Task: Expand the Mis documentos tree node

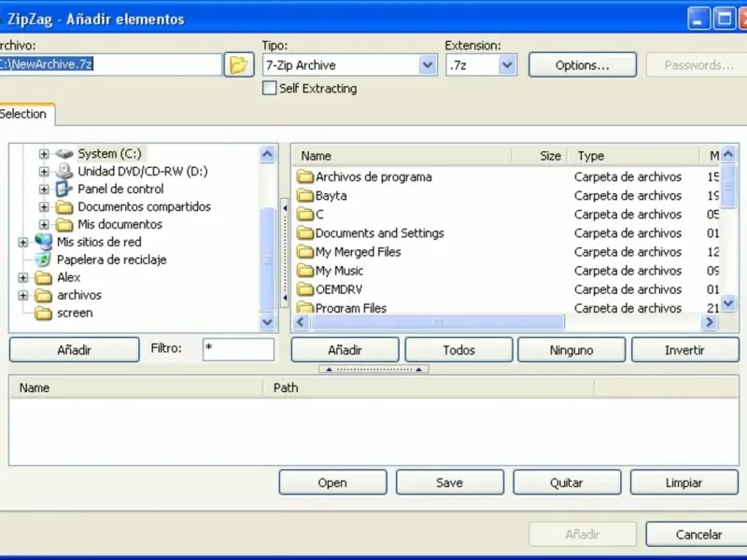Action: (44, 225)
